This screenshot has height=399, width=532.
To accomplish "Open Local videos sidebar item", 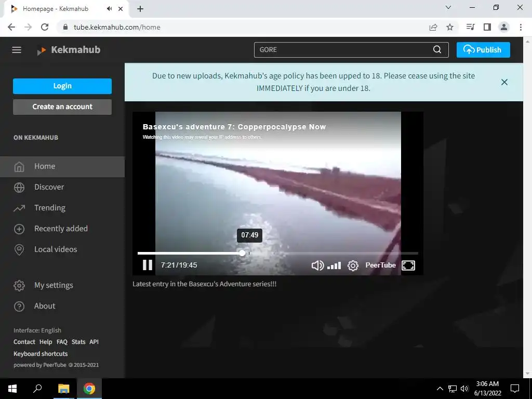I will pos(62,249).
